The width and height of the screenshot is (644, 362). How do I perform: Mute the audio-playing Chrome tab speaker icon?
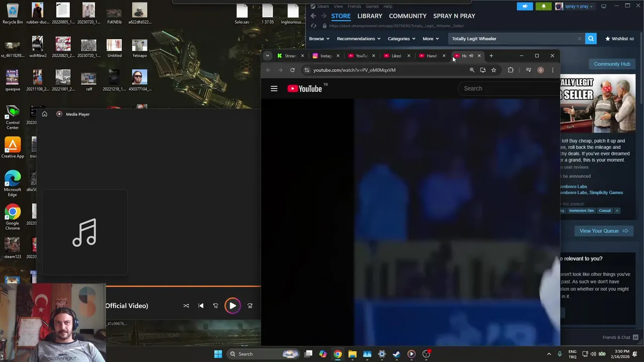click(471, 56)
